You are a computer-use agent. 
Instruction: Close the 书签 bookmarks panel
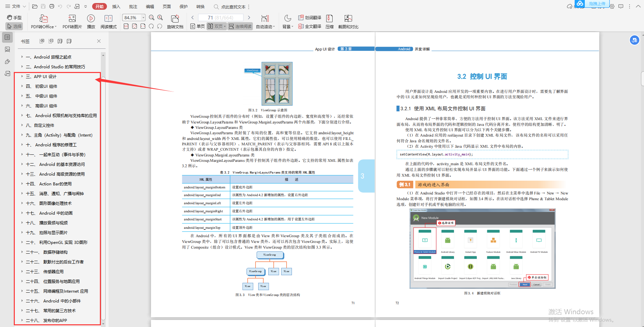pos(99,41)
